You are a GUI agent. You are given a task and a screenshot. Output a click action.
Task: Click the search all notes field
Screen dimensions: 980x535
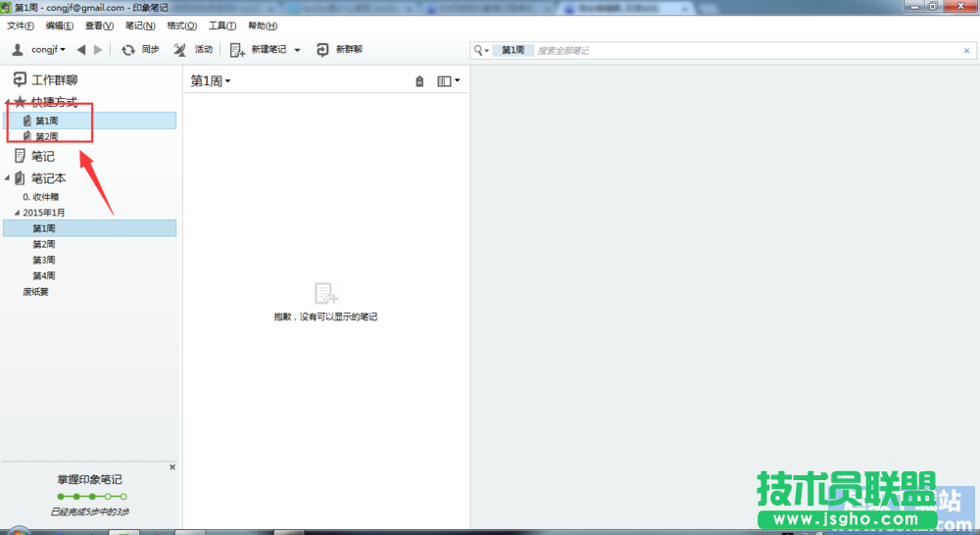click(x=745, y=50)
